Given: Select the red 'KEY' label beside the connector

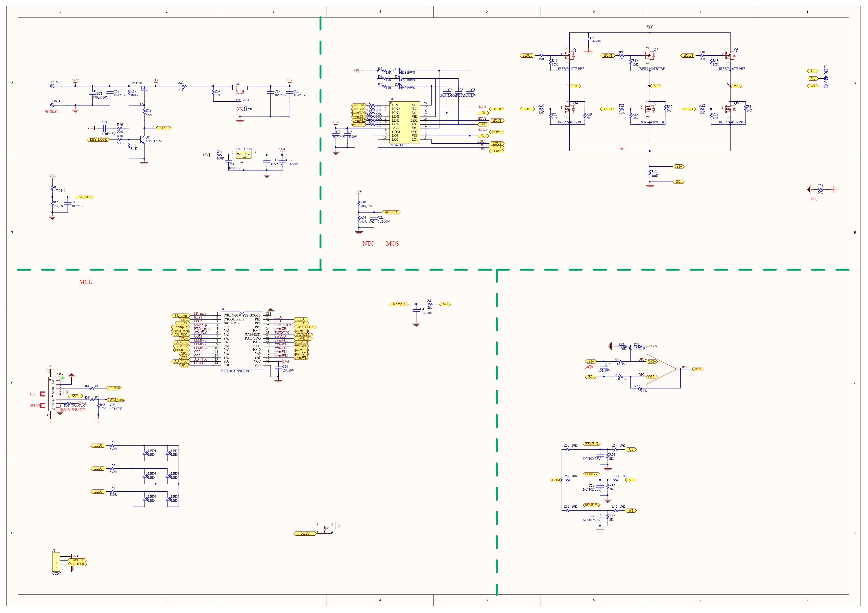Looking at the screenshot, I should click(x=32, y=394).
